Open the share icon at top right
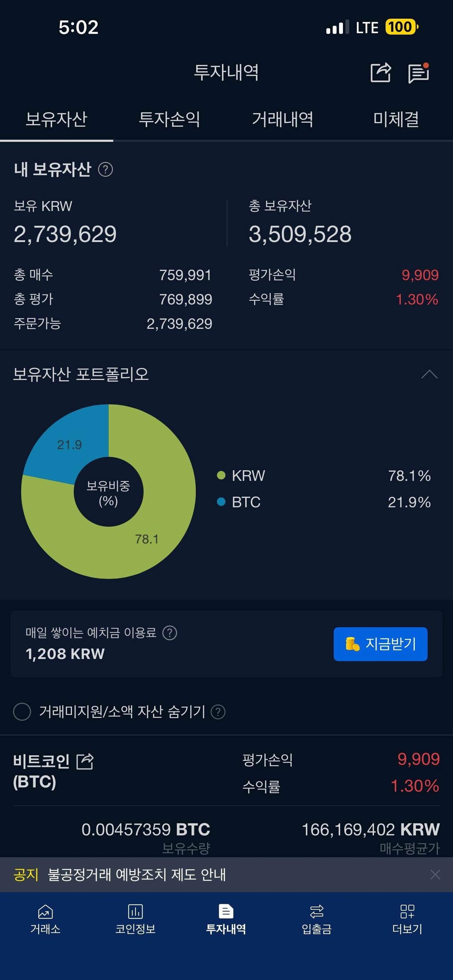 [381, 73]
